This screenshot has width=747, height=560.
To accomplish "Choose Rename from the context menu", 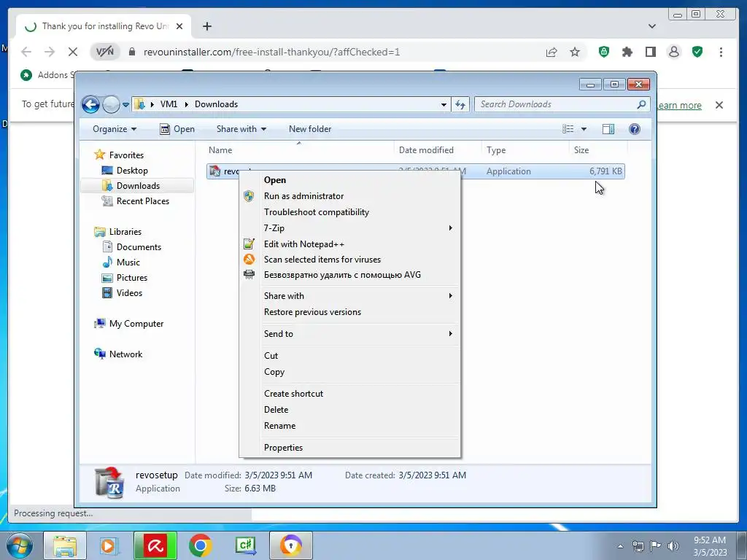I will 350,426.
